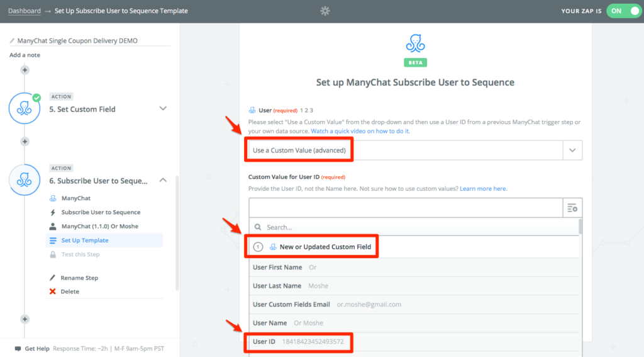The width and height of the screenshot is (644, 357).
Task: Add a step below step 6
Action: tap(25, 319)
